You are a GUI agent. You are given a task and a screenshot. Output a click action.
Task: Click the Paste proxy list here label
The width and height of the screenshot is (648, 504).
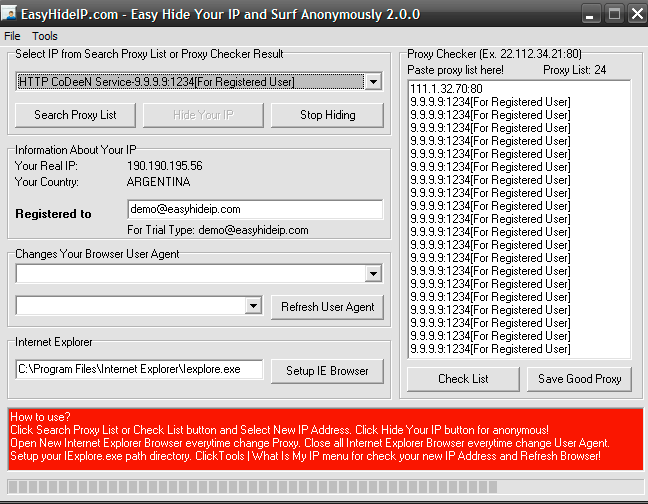tap(455, 70)
